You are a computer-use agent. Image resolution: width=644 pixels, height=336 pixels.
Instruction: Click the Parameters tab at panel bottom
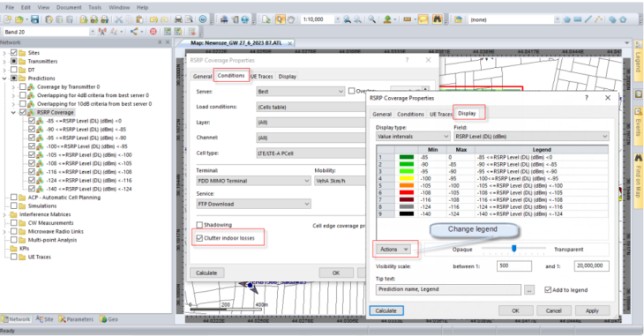(76, 319)
